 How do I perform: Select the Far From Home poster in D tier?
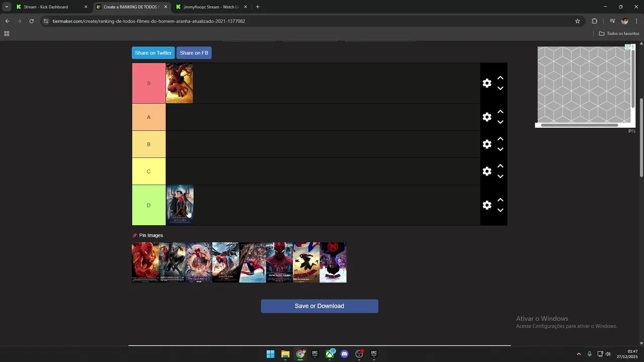pyautogui.click(x=180, y=205)
